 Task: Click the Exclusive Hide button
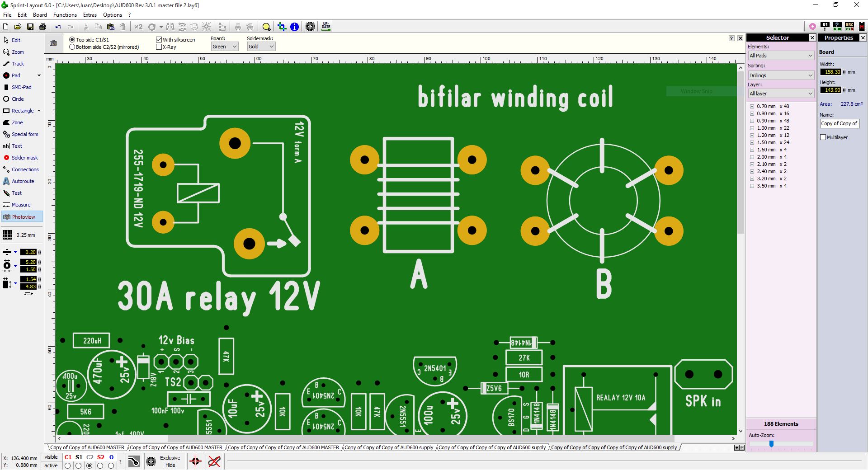tap(164, 461)
